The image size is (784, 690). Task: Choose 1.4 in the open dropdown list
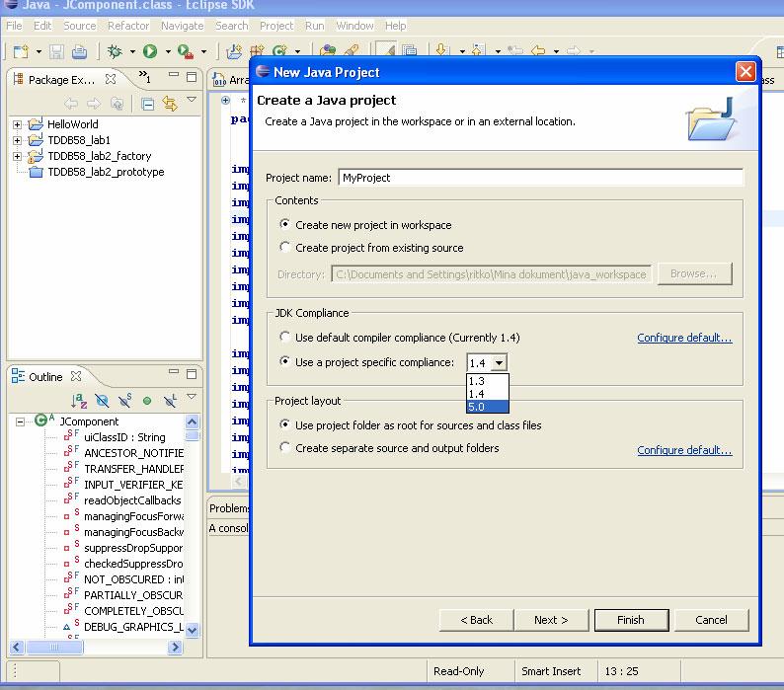[488, 394]
